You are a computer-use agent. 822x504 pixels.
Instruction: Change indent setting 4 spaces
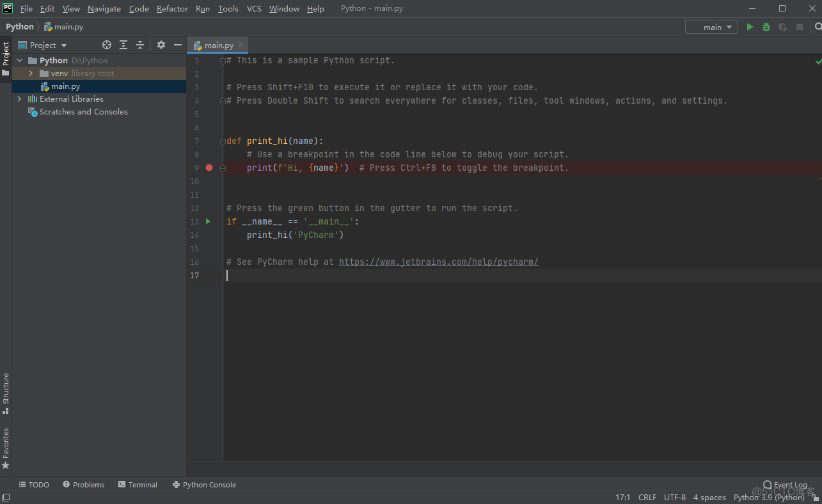pyautogui.click(x=709, y=497)
